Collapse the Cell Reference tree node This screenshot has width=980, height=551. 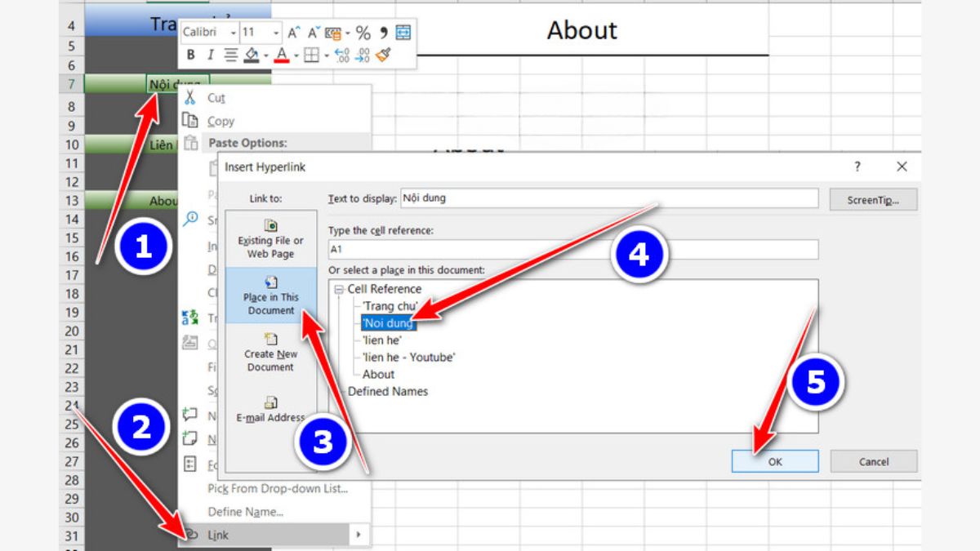coord(339,289)
